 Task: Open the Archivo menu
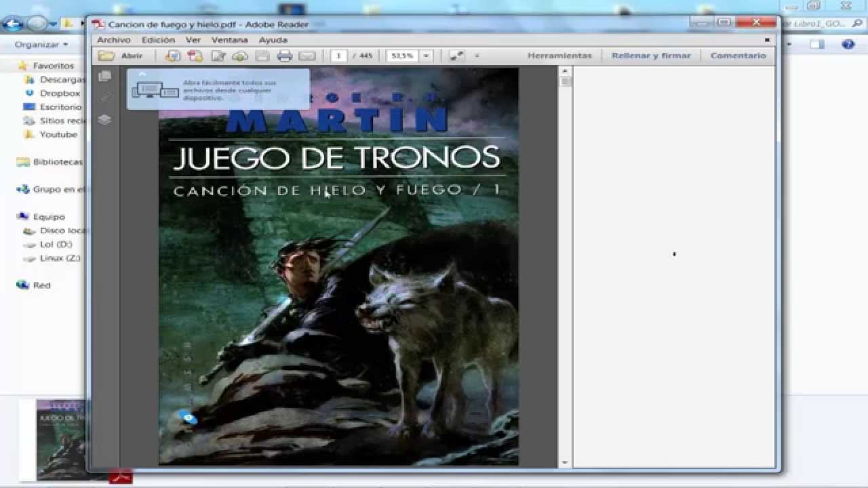pos(113,40)
